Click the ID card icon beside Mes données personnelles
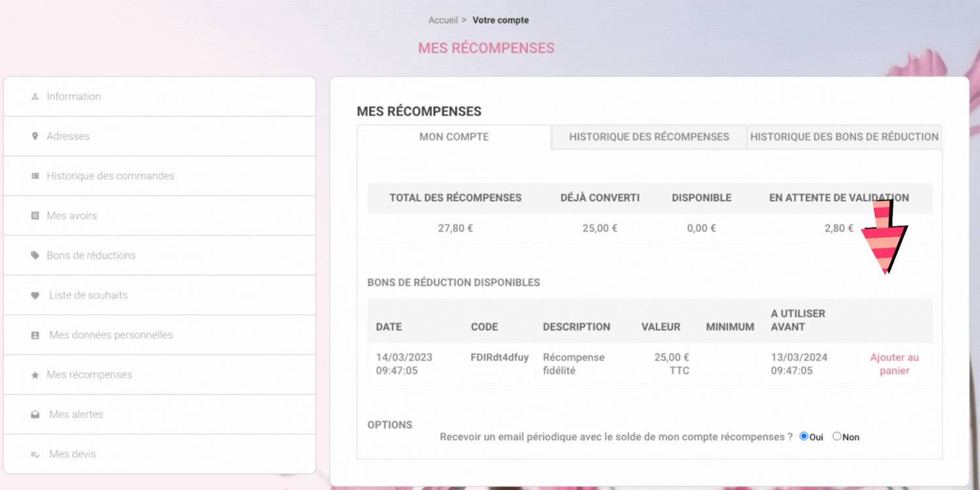 coord(35,335)
